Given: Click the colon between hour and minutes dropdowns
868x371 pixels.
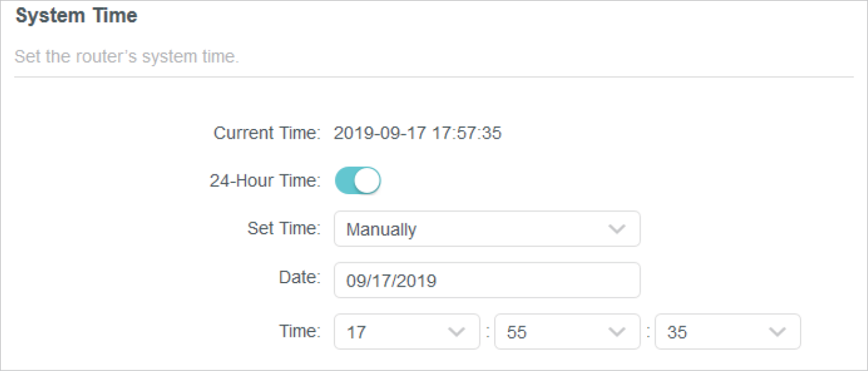Looking at the screenshot, I should [488, 332].
